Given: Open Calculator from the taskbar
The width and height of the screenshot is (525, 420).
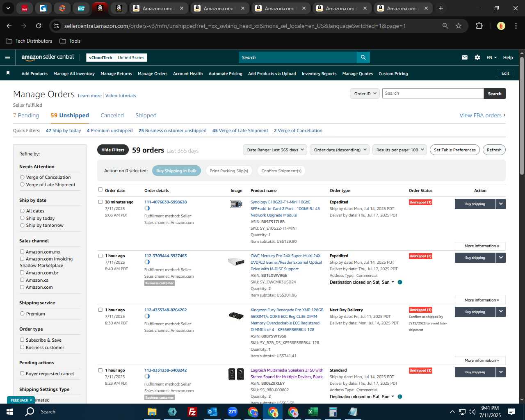Looking at the screenshot, I should click(333, 412).
